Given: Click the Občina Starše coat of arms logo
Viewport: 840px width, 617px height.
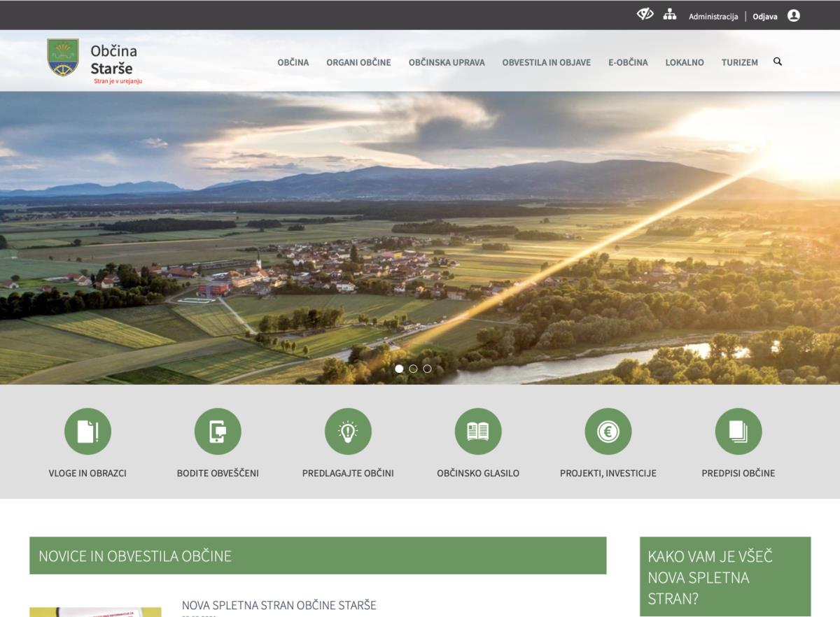Looking at the screenshot, I should pos(63,57).
